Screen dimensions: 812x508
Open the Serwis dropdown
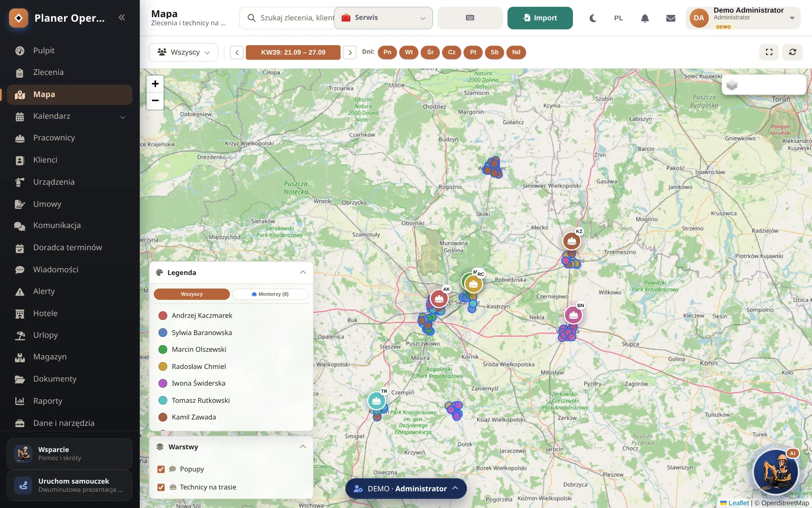point(383,18)
